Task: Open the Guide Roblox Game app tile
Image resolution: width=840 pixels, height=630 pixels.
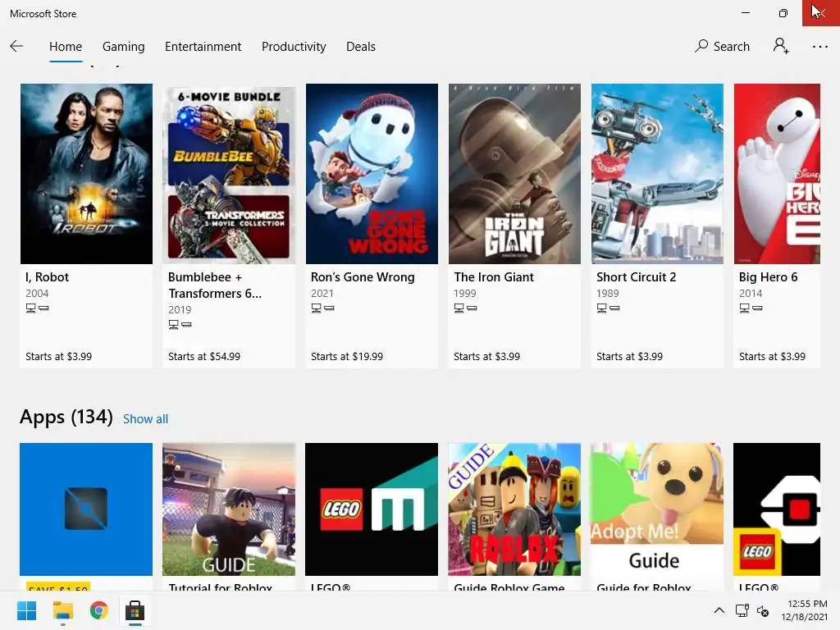Action: [514, 509]
